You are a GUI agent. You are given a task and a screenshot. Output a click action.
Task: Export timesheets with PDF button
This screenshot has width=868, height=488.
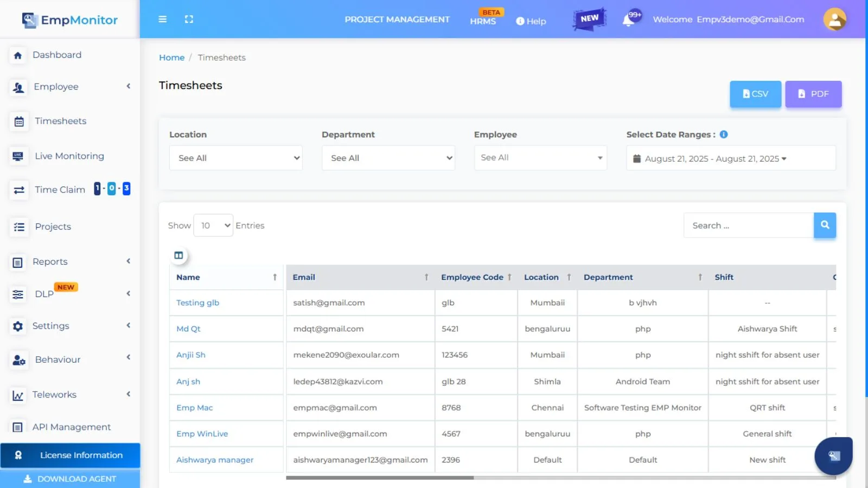pos(813,94)
